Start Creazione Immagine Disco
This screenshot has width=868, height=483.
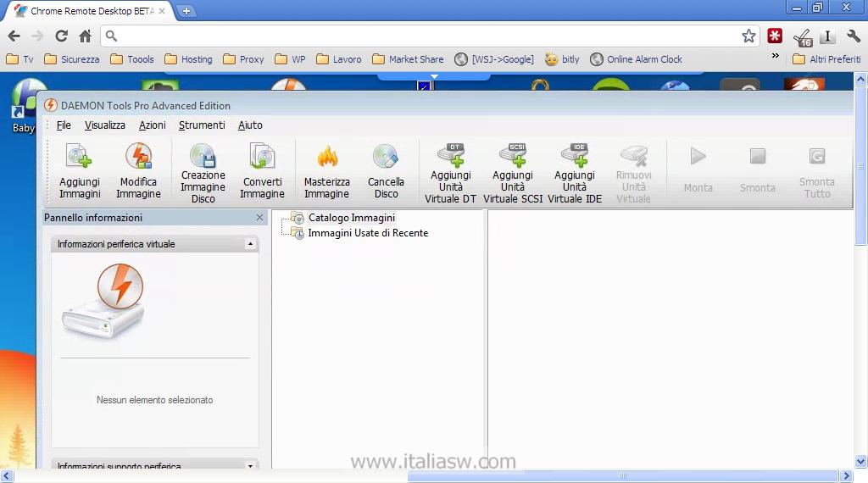click(x=203, y=173)
